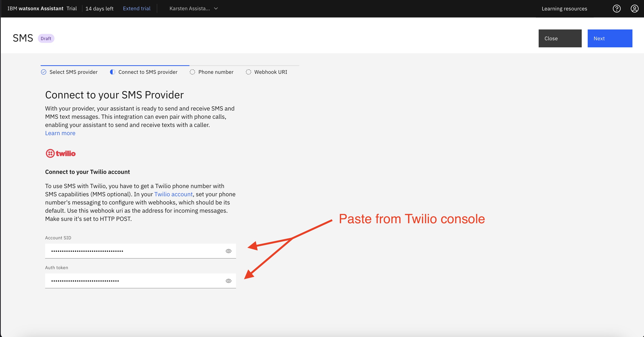The width and height of the screenshot is (644, 337).
Task: Expand the Karsten Assistant dropdown
Action: (189, 9)
